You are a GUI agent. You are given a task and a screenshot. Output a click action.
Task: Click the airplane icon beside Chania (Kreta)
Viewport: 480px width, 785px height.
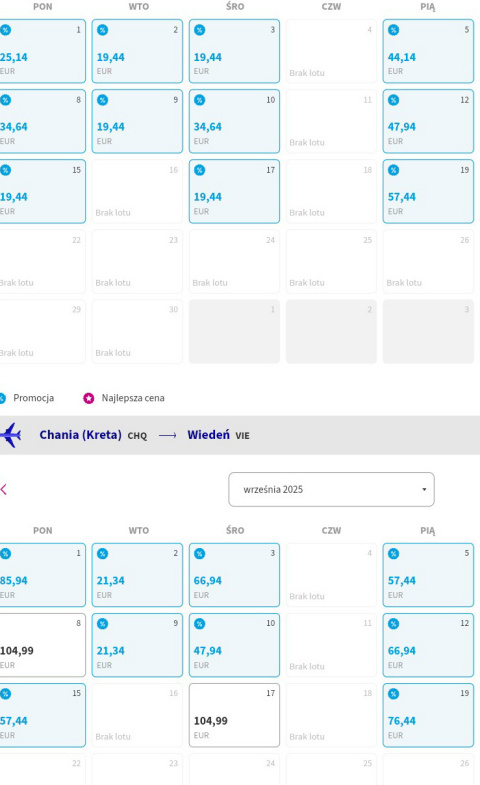click(10, 435)
